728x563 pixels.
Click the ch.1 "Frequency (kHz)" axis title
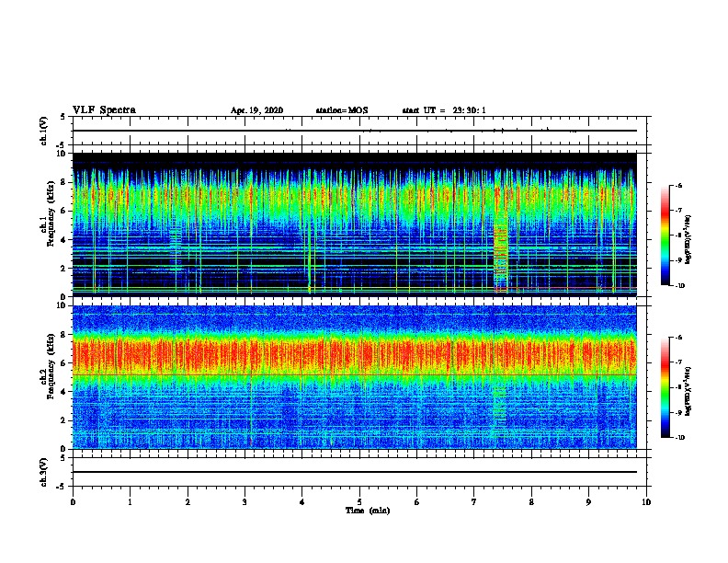click(51, 213)
